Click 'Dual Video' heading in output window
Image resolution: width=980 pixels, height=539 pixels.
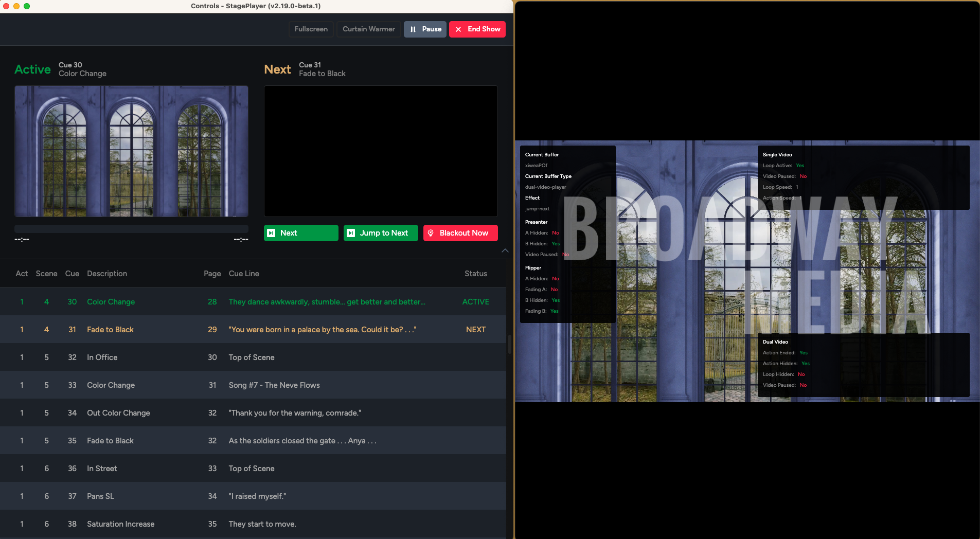pyautogui.click(x=775, y=342)
